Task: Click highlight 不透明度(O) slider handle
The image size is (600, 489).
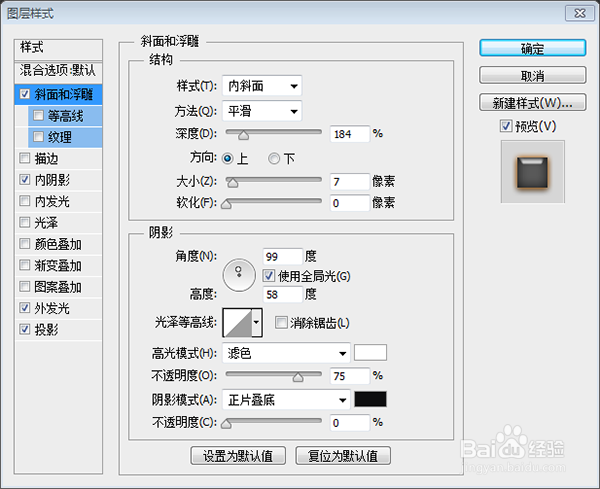Action: click(298, 378)
